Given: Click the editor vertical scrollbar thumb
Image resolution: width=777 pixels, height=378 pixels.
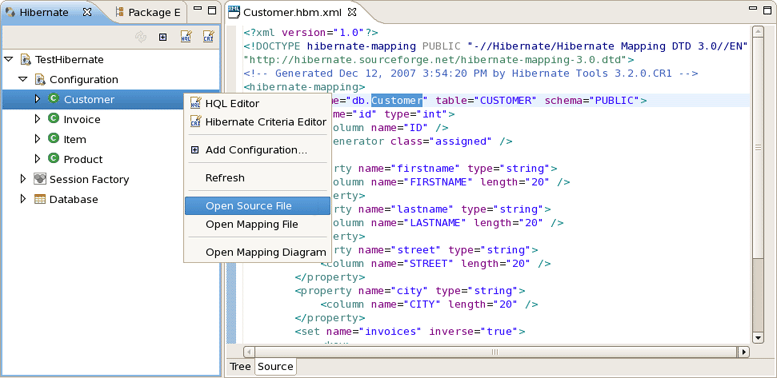Looking at the screenshot, I should [757, 148].
